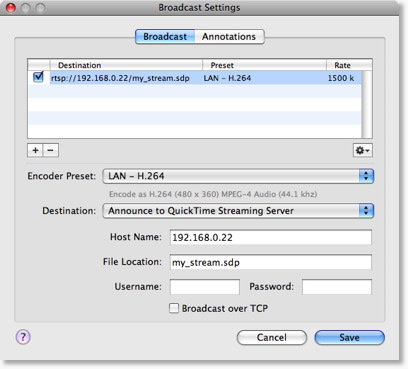
Task: Click the plus button to add destination
Action: 35,150
